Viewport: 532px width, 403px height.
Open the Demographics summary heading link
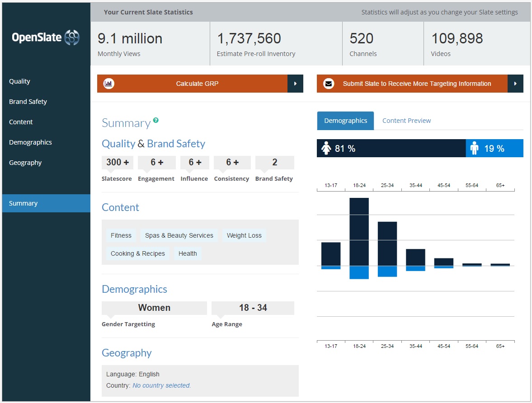tap(134, 289)
